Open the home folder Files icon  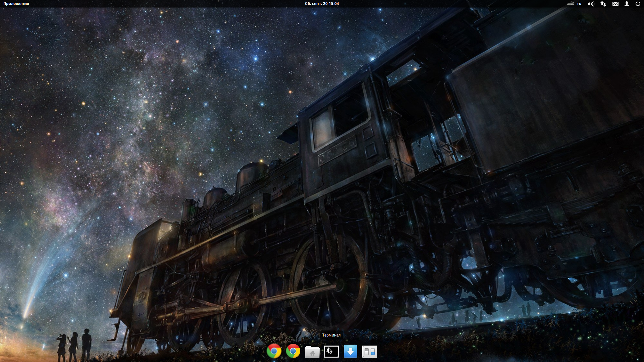[x=312, y=352]
